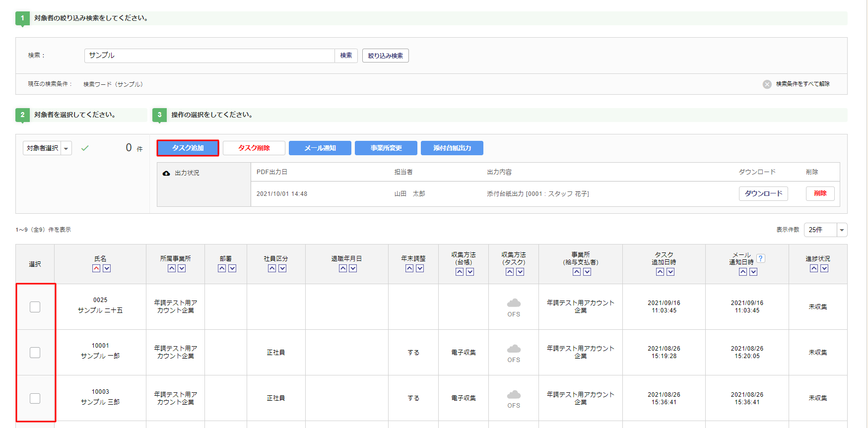Click the メール通知 button
Screen dimensions: 868x428
click(x=320, y=148)
